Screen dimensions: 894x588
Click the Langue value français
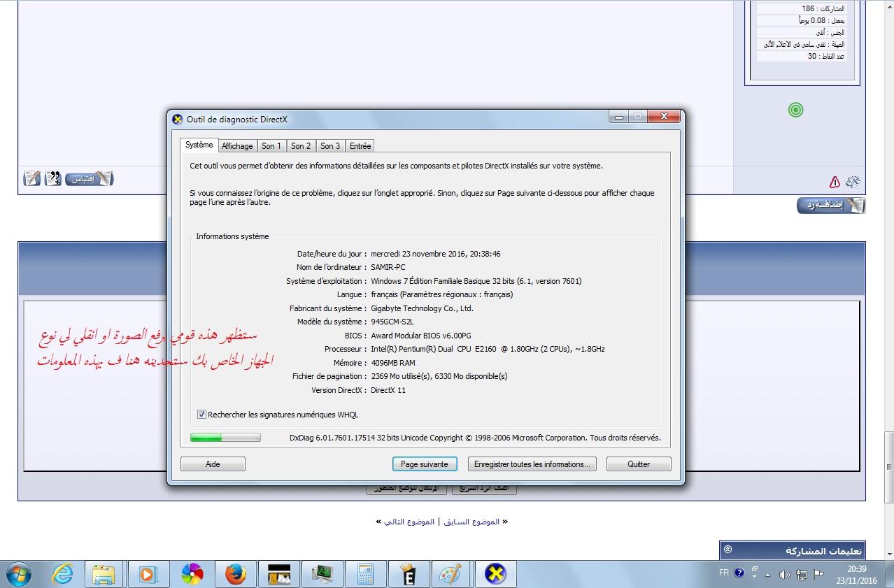click(442, 294)
